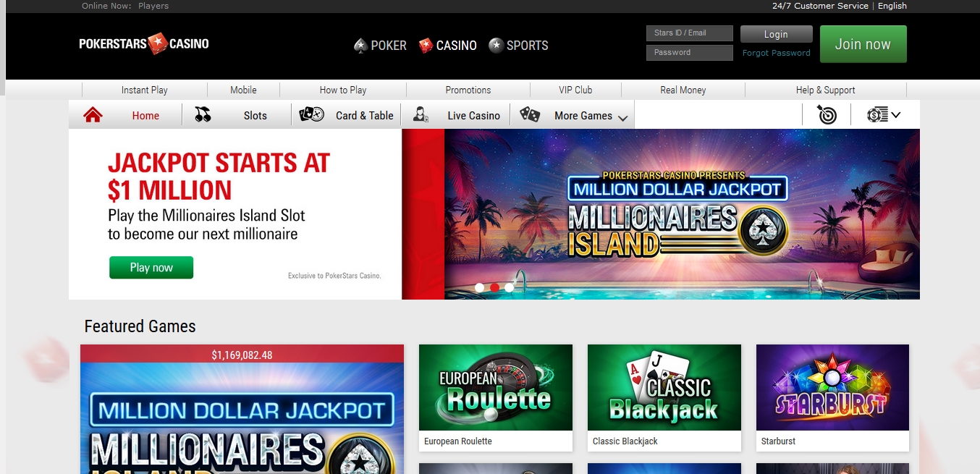980x474 pixels.
Task: Click the $1,169,082.48 jackpot amount
Action: click(242, 355)
